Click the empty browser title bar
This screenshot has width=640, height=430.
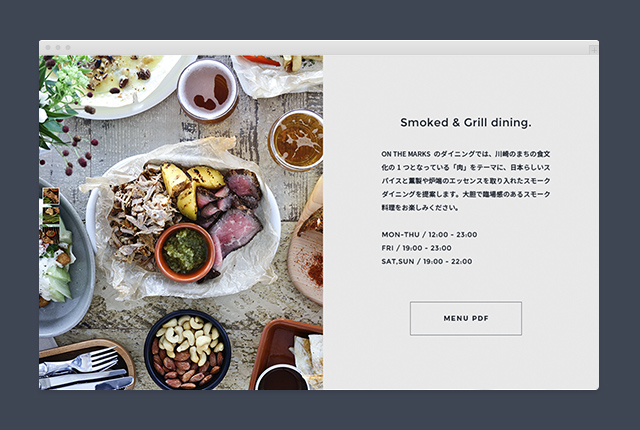(x=319, y=48)
